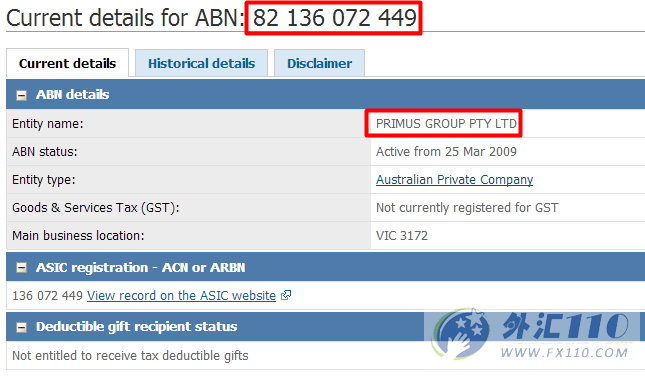Click the Active from 25 Mar 2009 status

(446, 151)
